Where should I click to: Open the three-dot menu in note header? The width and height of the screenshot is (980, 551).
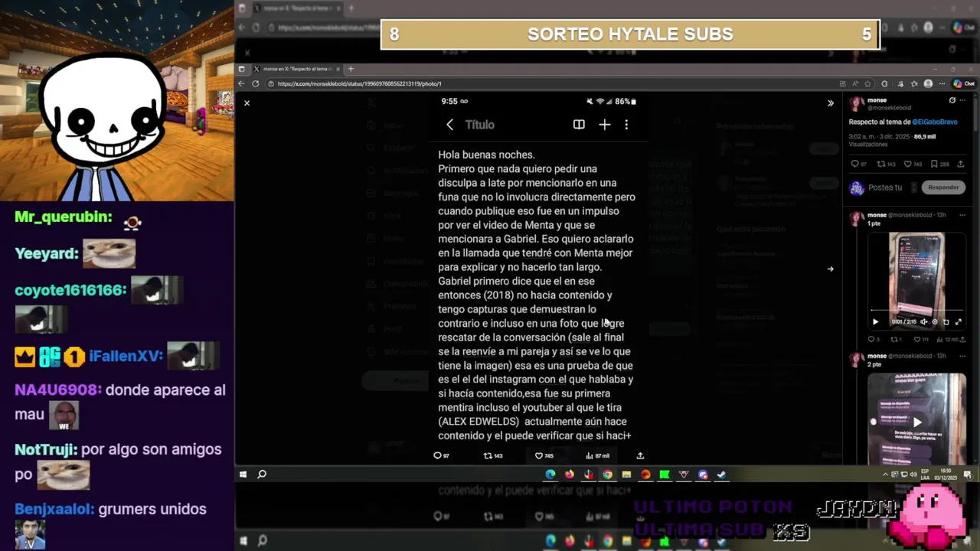pos(626,125)
